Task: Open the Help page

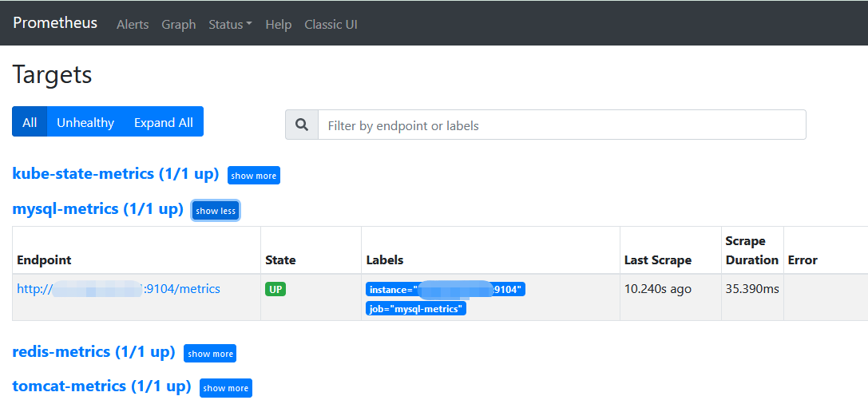Action: click(279, 25)
